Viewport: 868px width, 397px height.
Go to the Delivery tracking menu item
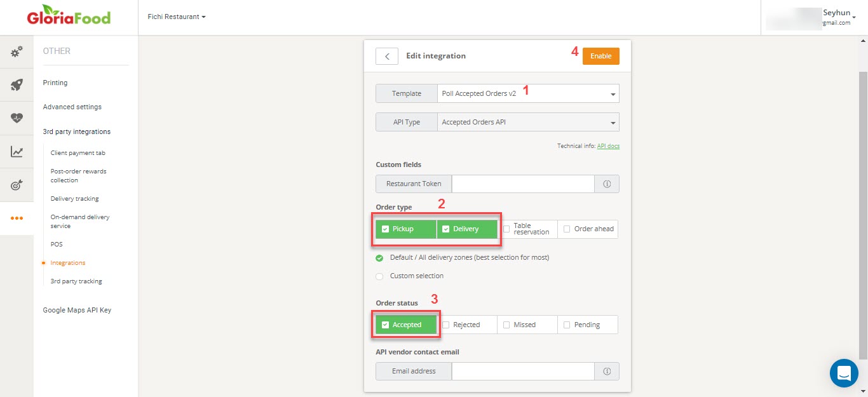[73, 198]
